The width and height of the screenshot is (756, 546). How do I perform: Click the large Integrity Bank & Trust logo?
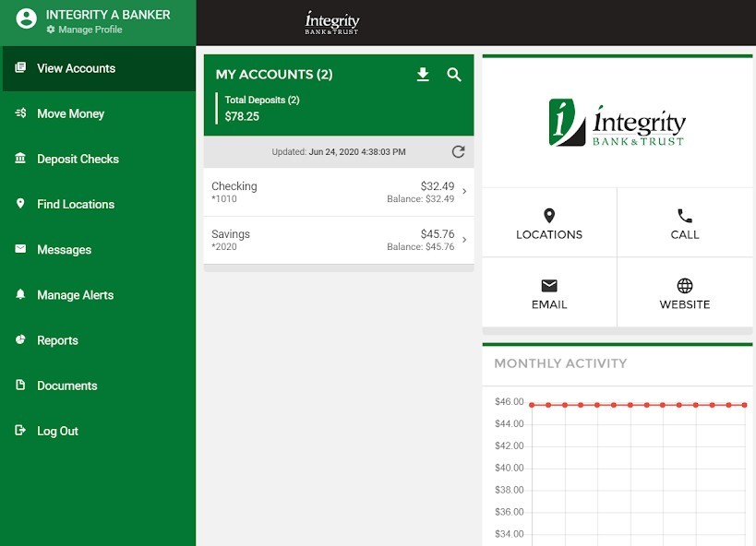click(x=618, y=123)
